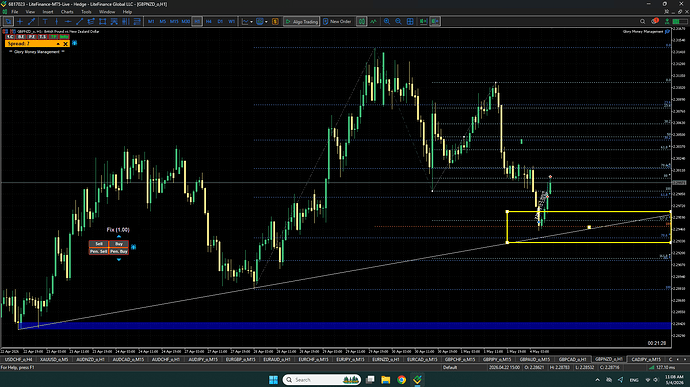Open notifications icon with red badge
Viewport: 690px width, 387px height.
655,21
